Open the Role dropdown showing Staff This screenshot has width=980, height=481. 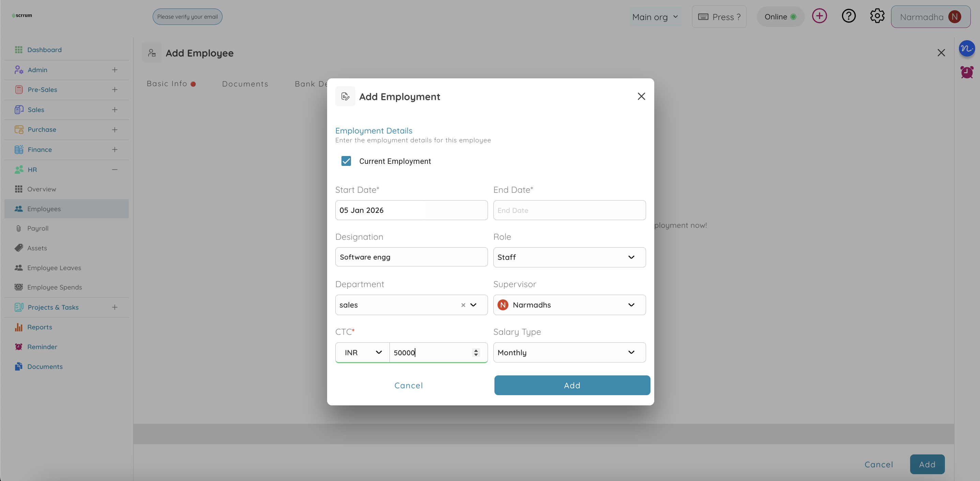click(x=569, y=257)
